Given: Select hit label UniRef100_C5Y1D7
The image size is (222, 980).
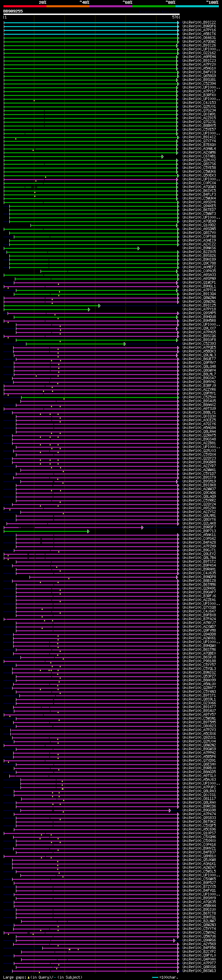Looking at the screenshot, I should tap(199, 473).
